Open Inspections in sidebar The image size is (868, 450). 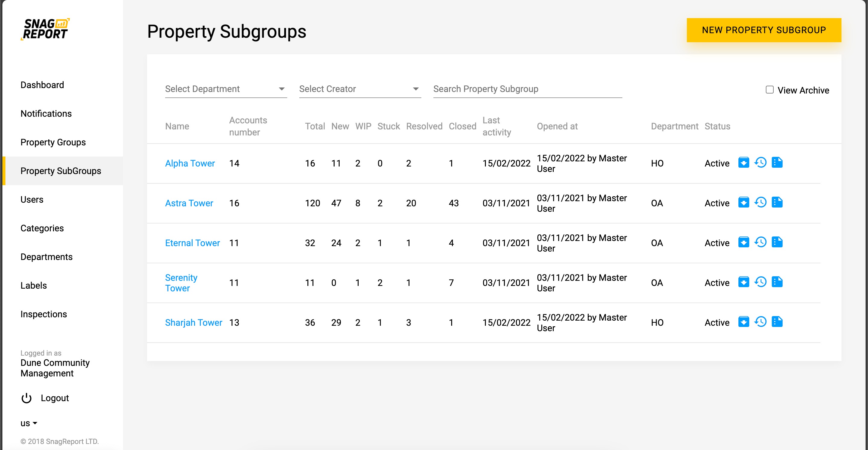[43, 314]
